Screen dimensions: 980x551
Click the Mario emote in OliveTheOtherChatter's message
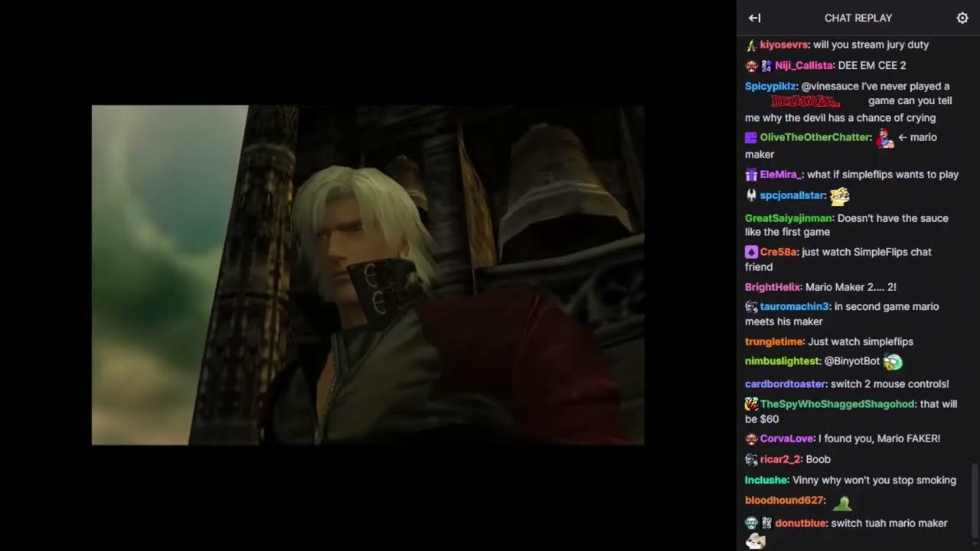(x=884, y=138)
